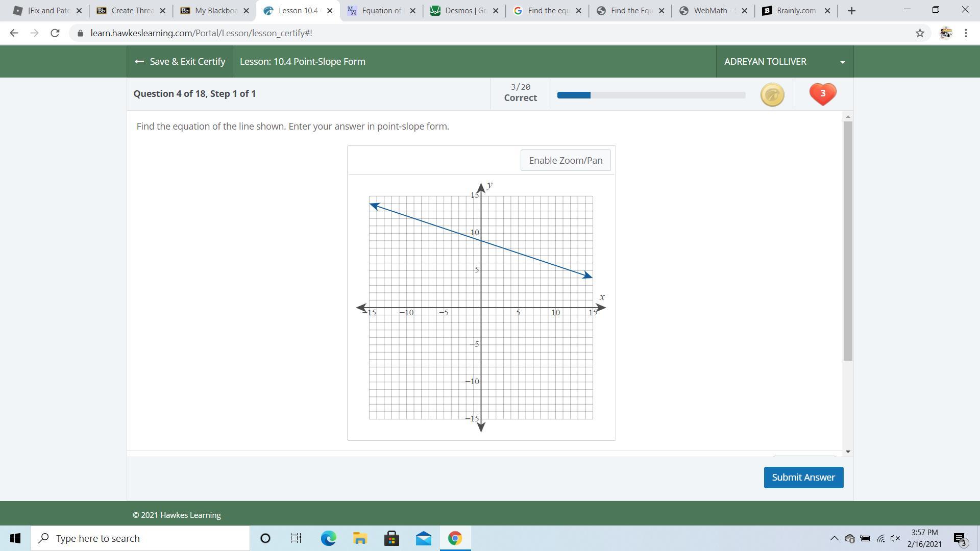Show hidden system tray icons chevron
Image resolution: width=980 pixels, height=551 pixels.
(x=834, y=538)
